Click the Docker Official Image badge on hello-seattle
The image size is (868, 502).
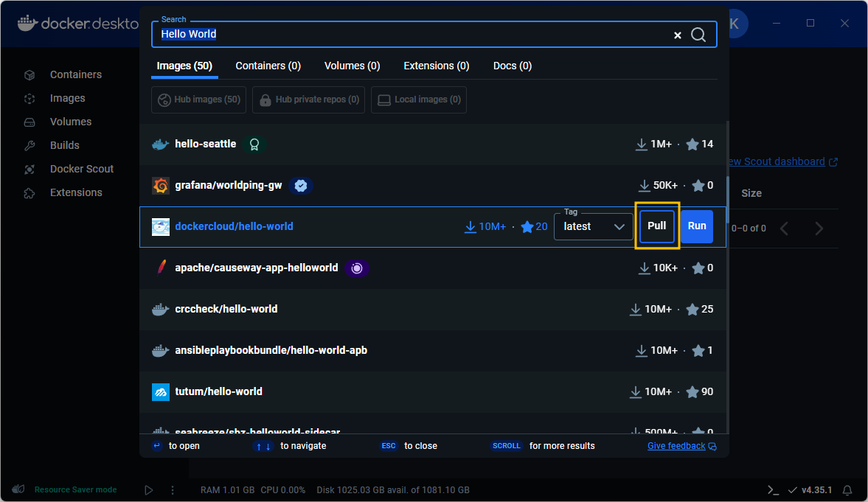254,144
